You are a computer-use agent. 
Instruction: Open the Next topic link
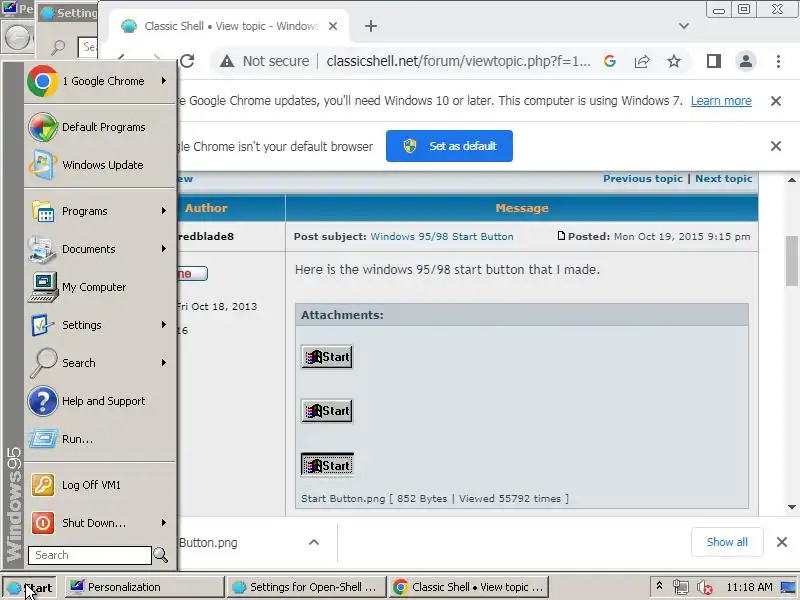[723, 179]
